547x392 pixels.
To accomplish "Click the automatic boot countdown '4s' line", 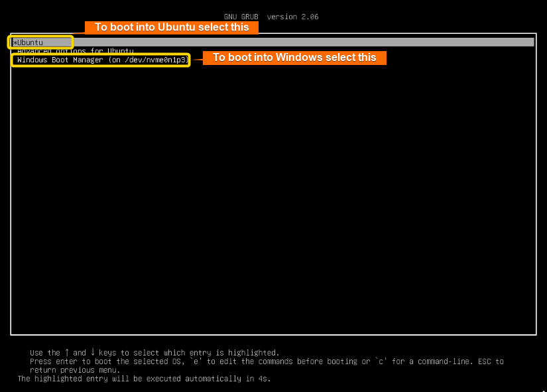I will [144, 379].
